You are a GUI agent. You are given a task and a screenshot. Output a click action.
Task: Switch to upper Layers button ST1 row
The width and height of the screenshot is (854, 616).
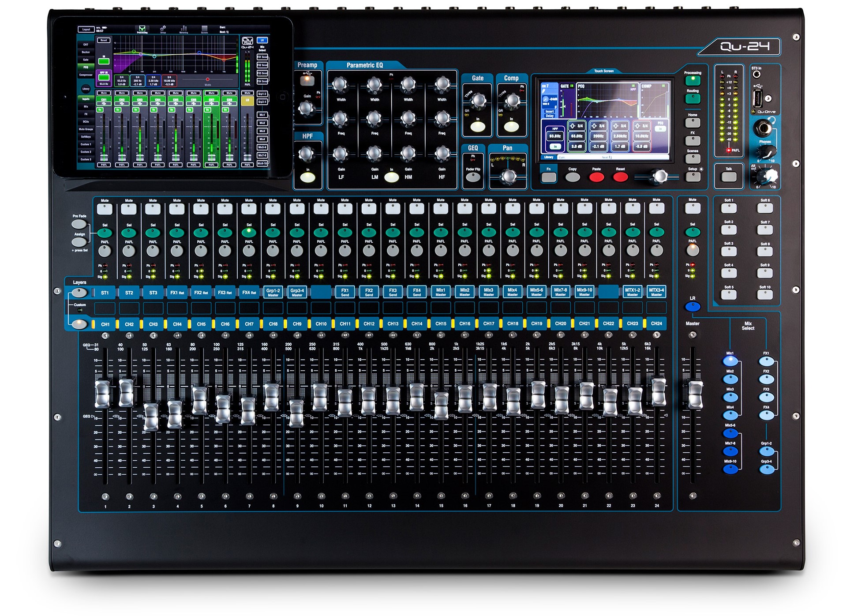point(79,292)
